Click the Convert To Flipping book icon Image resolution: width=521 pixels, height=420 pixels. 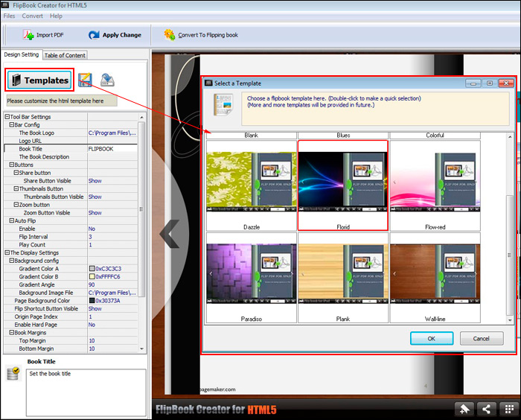[170, 34]
